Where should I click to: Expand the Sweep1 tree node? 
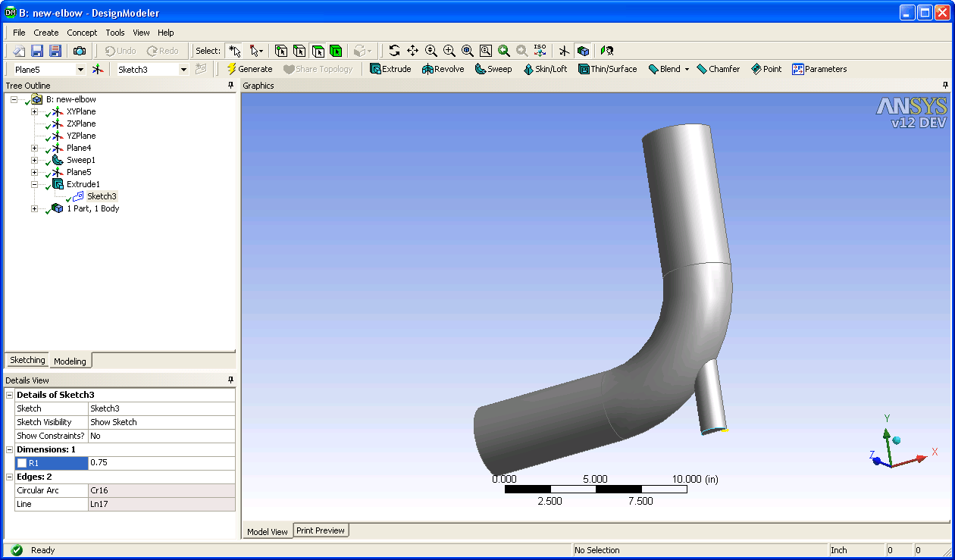coord(34,160)
